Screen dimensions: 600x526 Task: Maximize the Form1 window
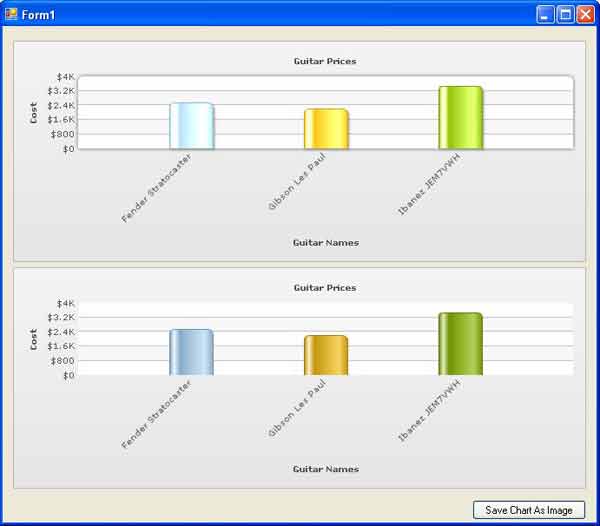tap(565, 15)
